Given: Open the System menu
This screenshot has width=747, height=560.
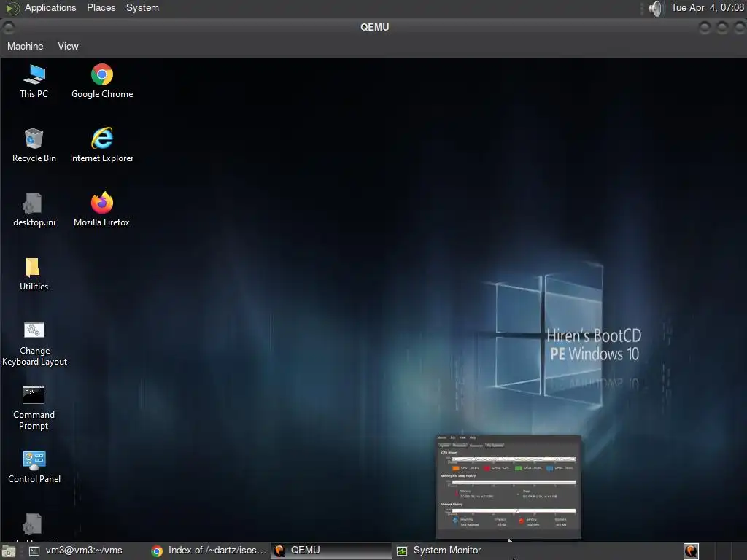Looking at the screenshot, I should pos(142,7).
